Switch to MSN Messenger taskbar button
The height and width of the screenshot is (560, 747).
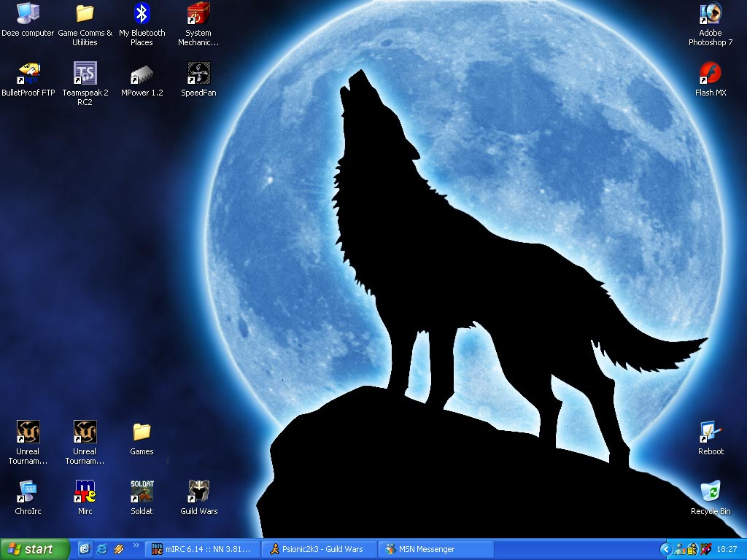coord(436,549)
